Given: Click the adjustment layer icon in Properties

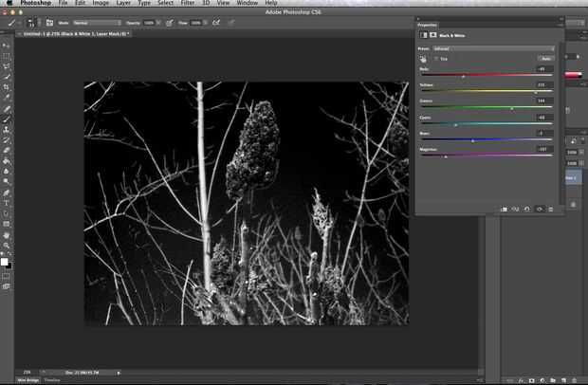Looking at the screenshot, I should point(423,35).
